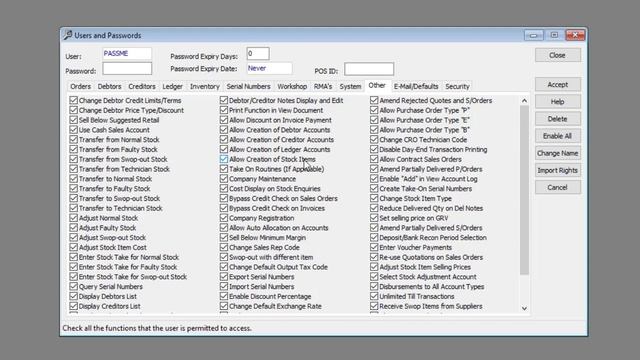The width and height of the screenshot is (640, 360).
Task: Open Help for user rights
Action: pos(558,102)
